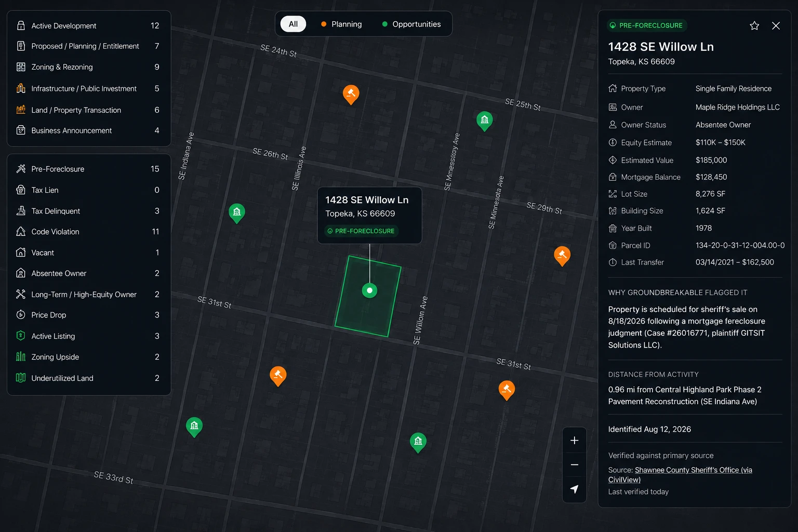Click the orange gavel pin below SE 31st St left

coord(278,376)
